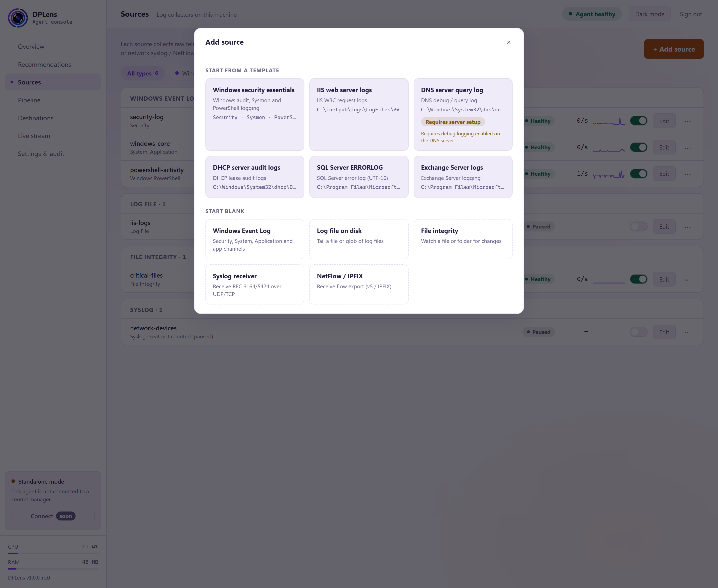
Task: Click powershell-activity throughput sparkline
Action: point(609,174)
